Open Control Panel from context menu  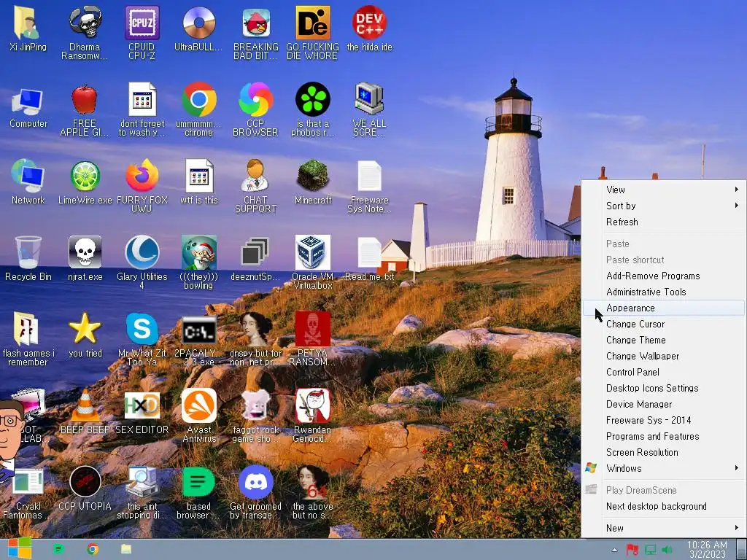pyautogui.click(x=664, y=372)
